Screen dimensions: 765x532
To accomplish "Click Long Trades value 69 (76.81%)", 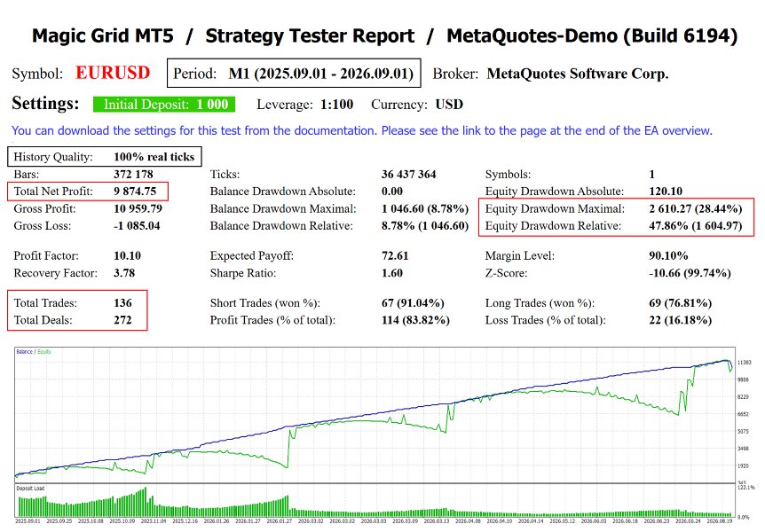I will coord(680,303).
